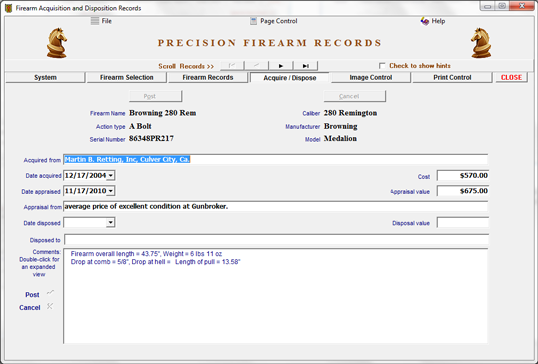Switch to the Firearm Selection tab
538x364 pixels.
click(127, 78)
